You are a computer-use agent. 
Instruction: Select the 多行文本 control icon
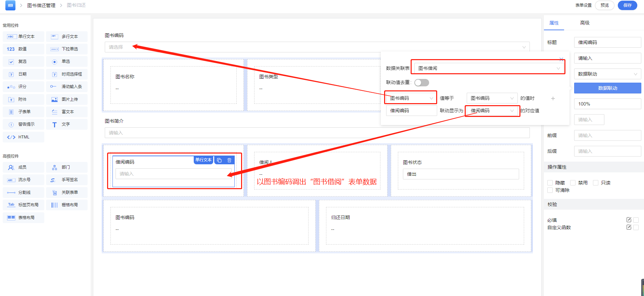(x=54, y=37)
